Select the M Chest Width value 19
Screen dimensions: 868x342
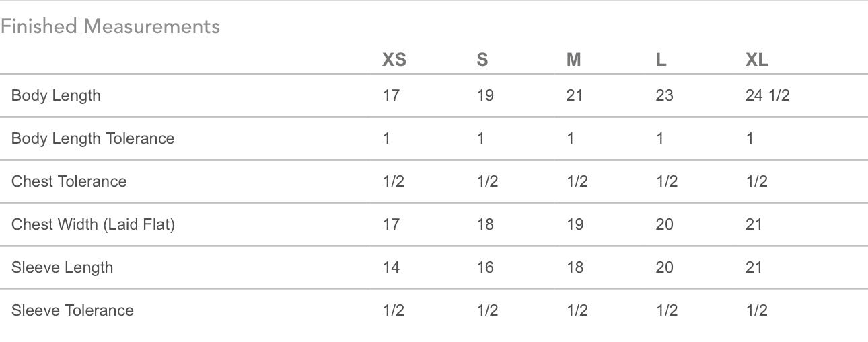[575, 224]
